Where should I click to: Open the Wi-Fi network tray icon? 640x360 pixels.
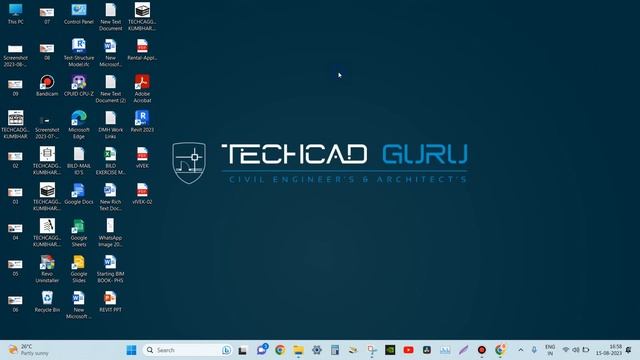point(566,350)
